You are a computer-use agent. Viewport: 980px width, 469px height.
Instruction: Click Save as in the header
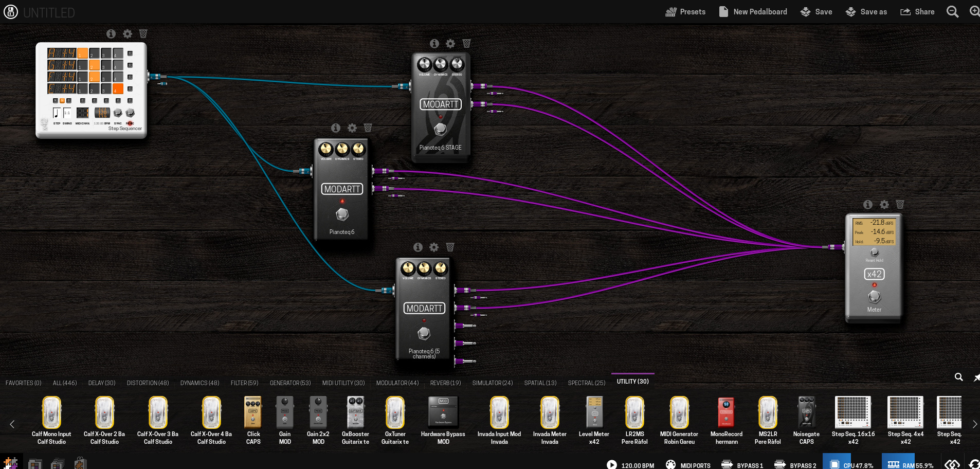pos(866,12)
